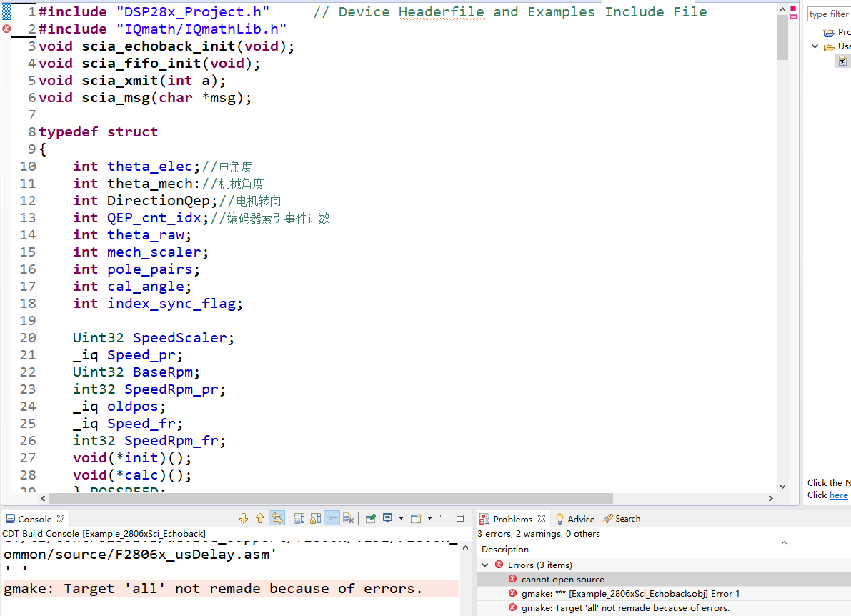Click BaseRpm member on line 22
The image size is (851, 616).
(x=164, y=372)
